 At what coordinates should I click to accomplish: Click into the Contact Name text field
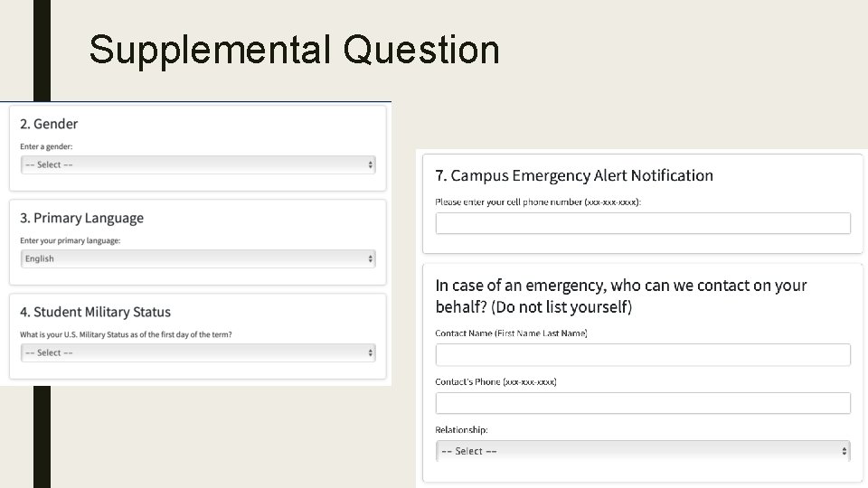(x=642, y=354)
